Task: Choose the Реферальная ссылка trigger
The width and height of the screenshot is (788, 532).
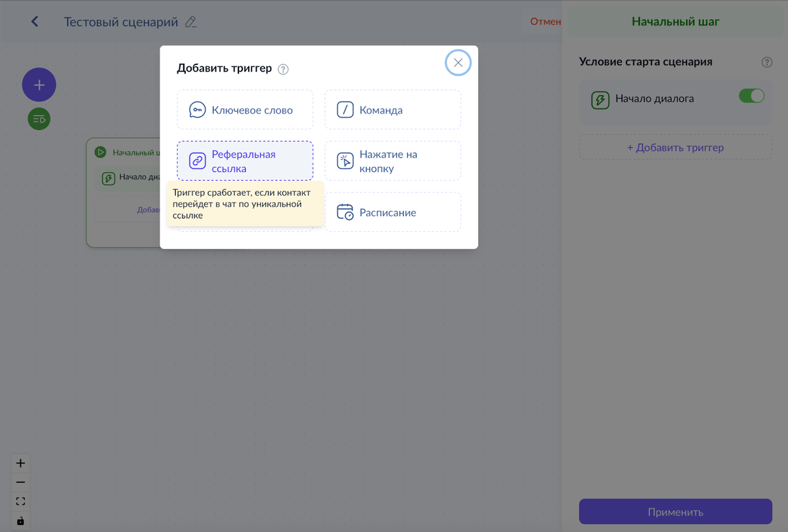Action: point(245,161)
